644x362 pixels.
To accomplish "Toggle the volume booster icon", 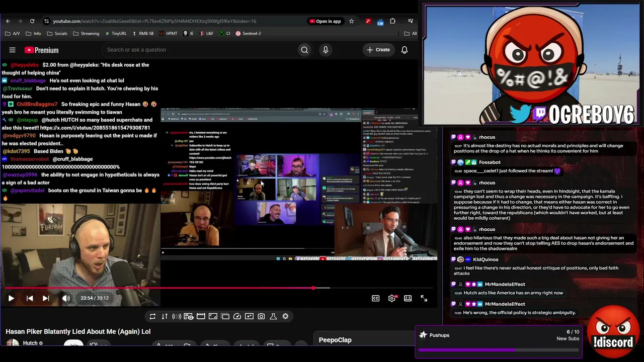I will click(x=177, y=316).
